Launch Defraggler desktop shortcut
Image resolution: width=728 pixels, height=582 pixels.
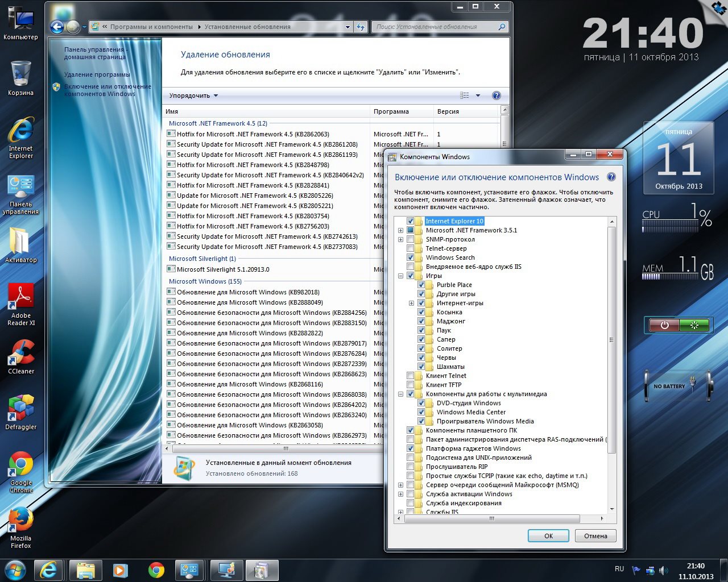tap(20, 413)
